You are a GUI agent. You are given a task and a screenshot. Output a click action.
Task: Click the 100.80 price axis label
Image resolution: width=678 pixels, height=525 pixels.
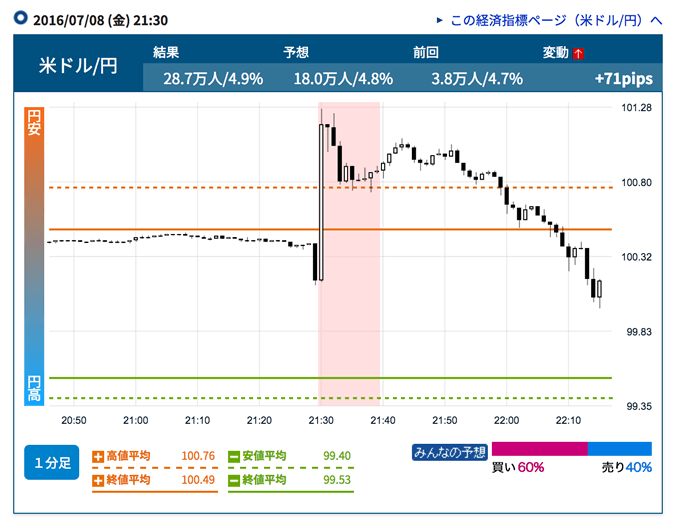click(636, 182)
